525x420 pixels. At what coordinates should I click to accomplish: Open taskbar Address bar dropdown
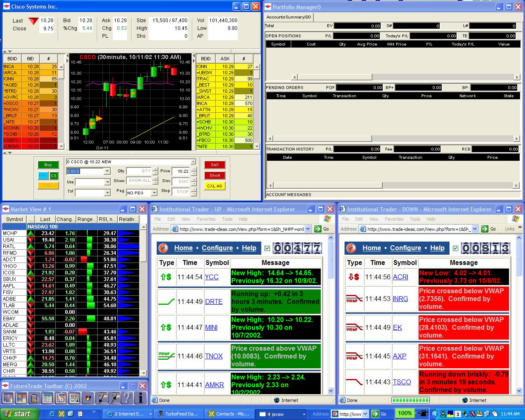365,414
